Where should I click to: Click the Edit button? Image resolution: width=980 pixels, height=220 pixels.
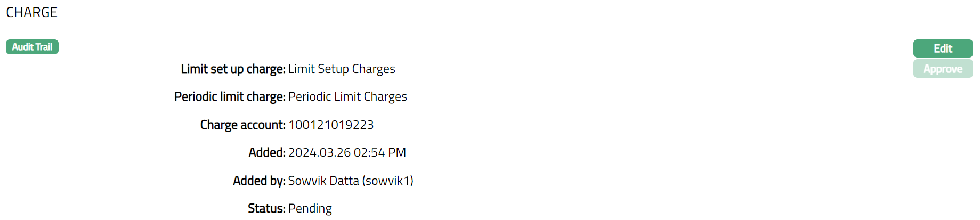(943, 48)
